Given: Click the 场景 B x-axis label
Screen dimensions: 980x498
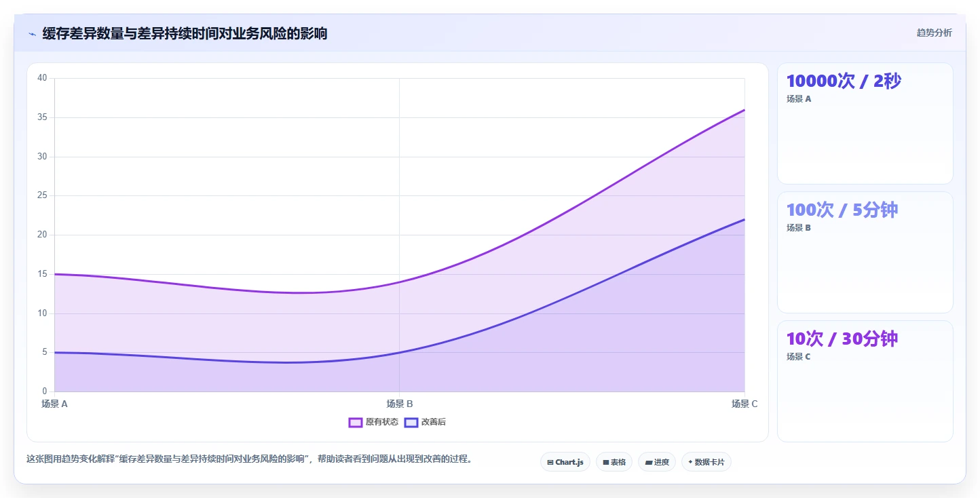Looking at the screenshot, I should (400, 404).
